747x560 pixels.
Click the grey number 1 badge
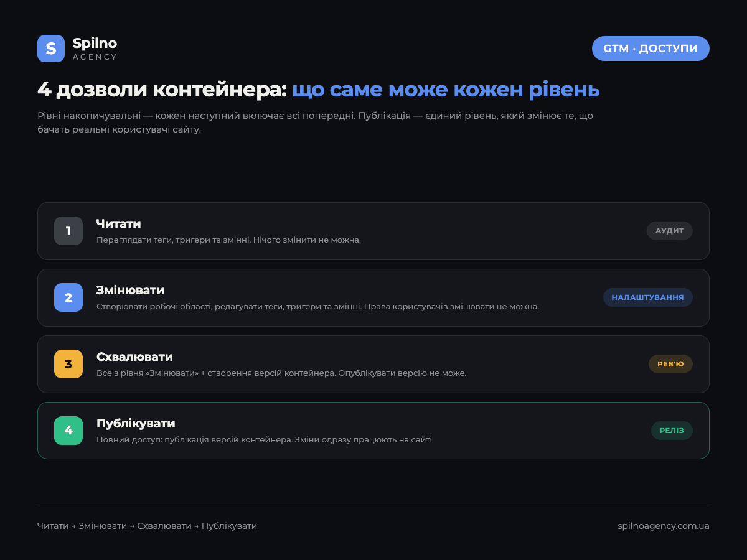(x=68, y=231)
